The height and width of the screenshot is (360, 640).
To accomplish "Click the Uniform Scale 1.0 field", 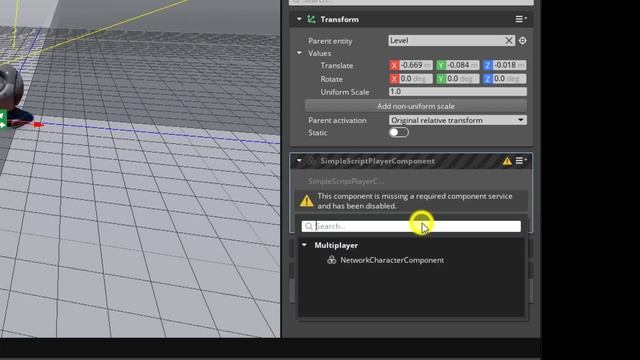I will click(x=458, y=92).
